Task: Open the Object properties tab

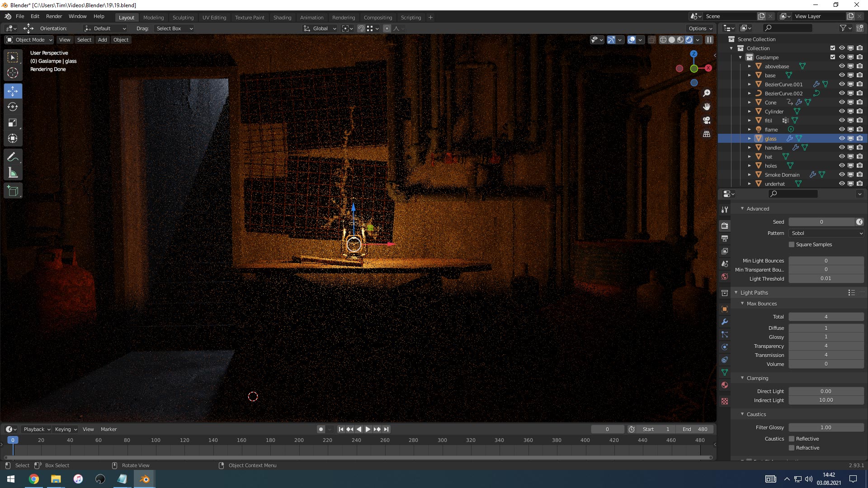Action: click(x=725, y=309)
